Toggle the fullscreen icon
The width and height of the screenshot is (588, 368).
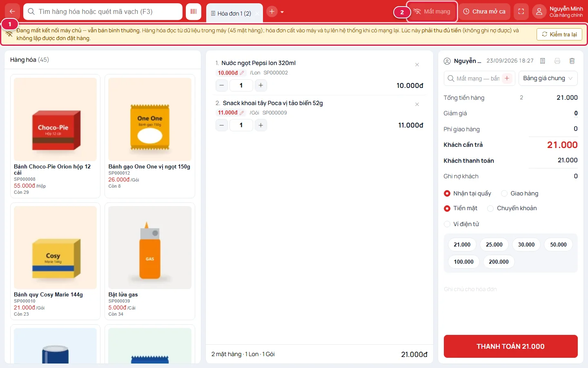click(521, 11)
